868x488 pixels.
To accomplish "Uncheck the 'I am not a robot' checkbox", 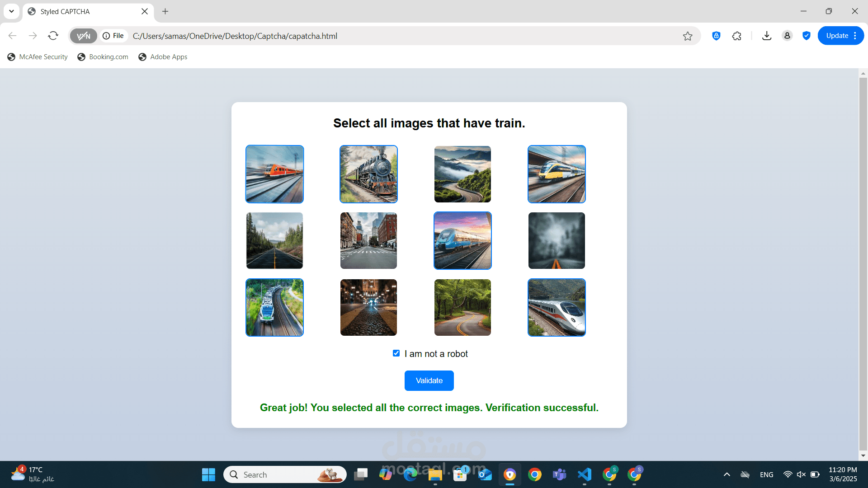I will pos(396,353).
